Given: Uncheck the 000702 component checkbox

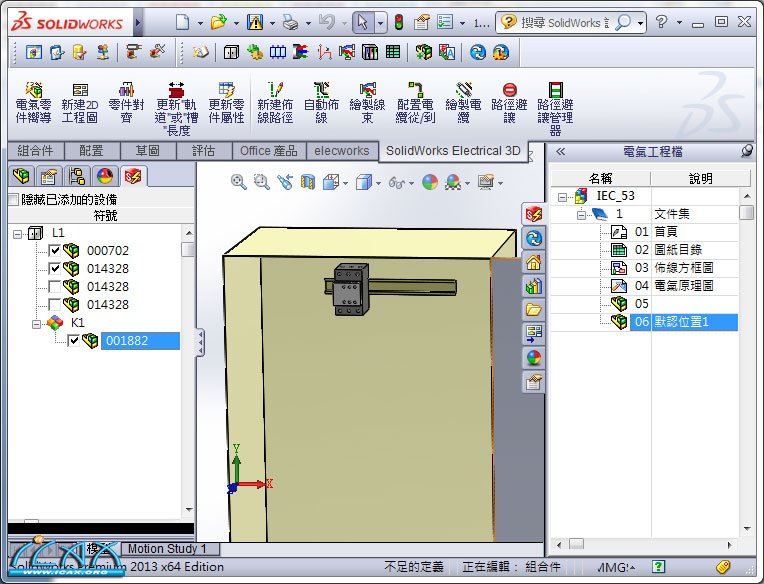Looking at the screenshot, I should (x=55, y=251).
